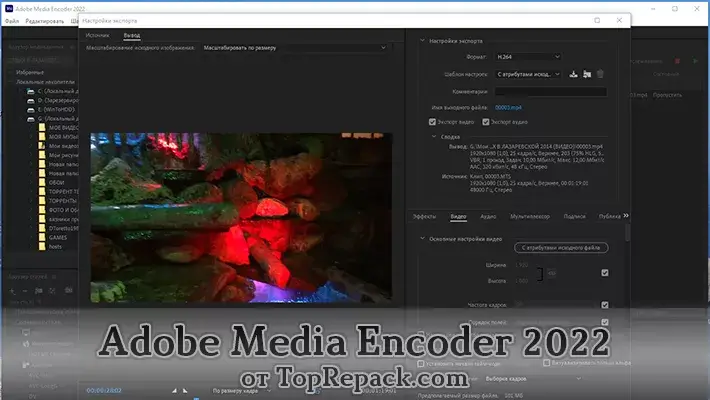
Task: Delete preset trash icon
Action: pos(600,74)
